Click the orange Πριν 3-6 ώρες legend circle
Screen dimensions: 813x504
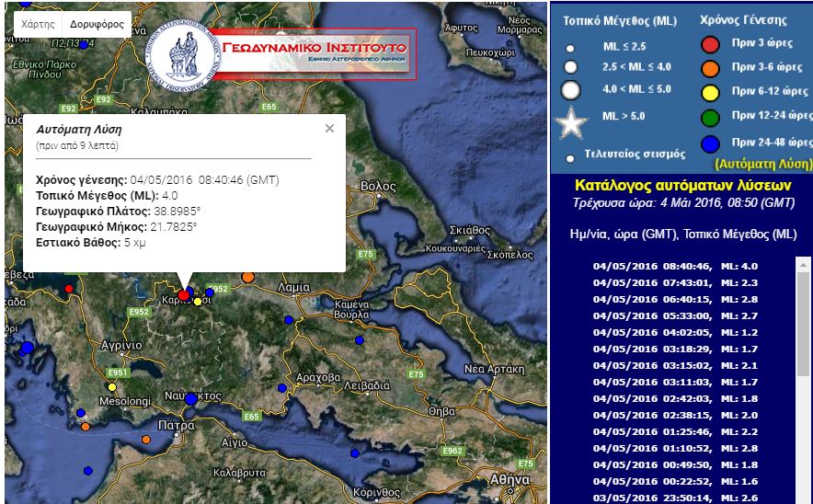(710, 68)
